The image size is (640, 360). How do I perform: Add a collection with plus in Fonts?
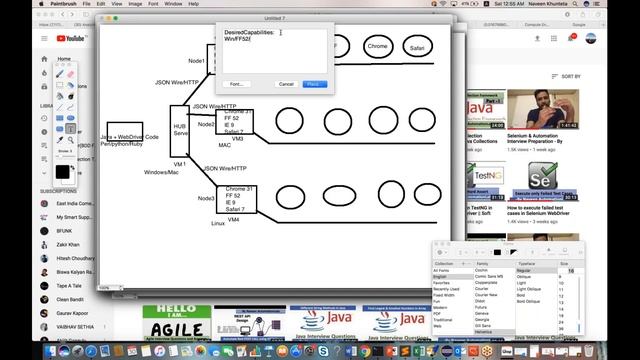(x=463, y=264)
